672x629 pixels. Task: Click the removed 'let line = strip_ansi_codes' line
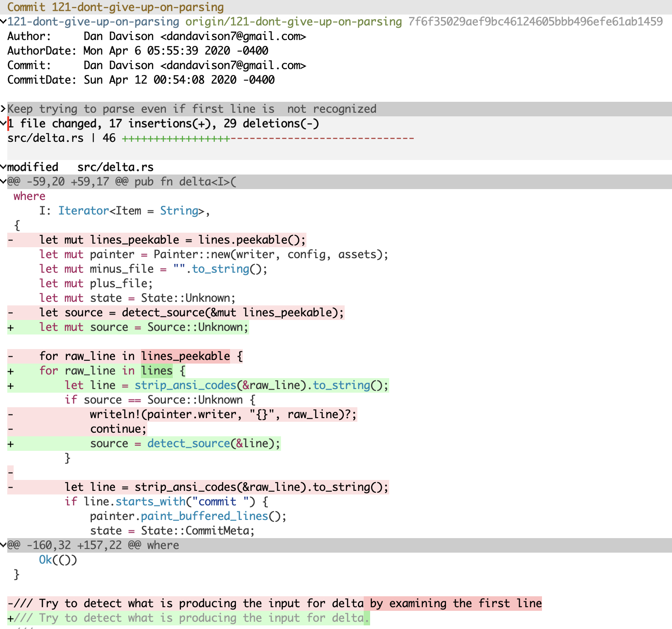(198, 487)
